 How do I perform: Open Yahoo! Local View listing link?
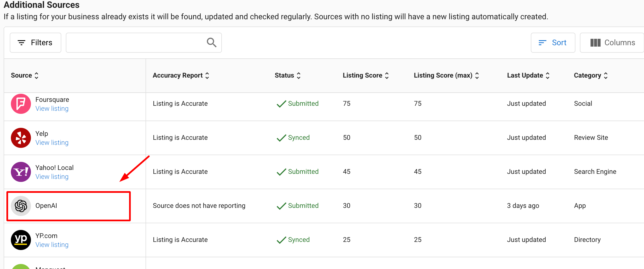click(x=52, y=177)
